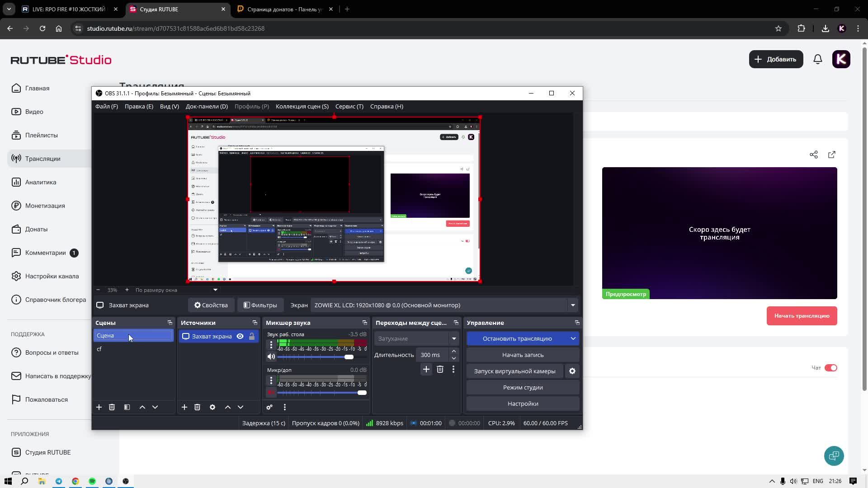The width and height of the screenshot is (868, 488).
Task: Move the scene up with the arrow
Action: pyautogui.click(x=142, y=407)
